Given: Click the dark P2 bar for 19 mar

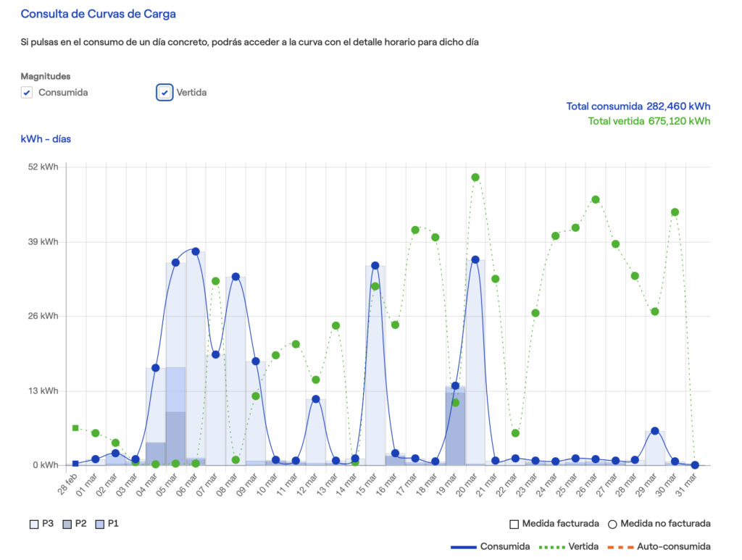Looking at the screenshot, I should 455,429.
